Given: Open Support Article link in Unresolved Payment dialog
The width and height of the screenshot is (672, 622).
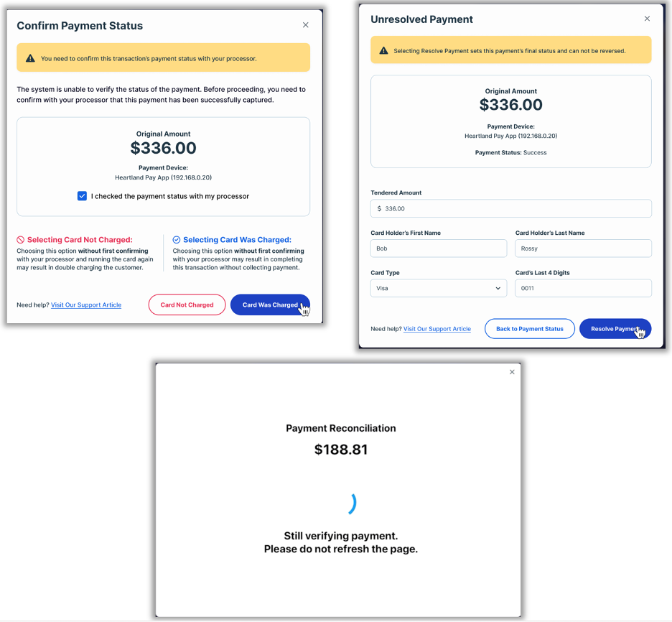Looking at the screenshot, I should (x=437, y=329).
